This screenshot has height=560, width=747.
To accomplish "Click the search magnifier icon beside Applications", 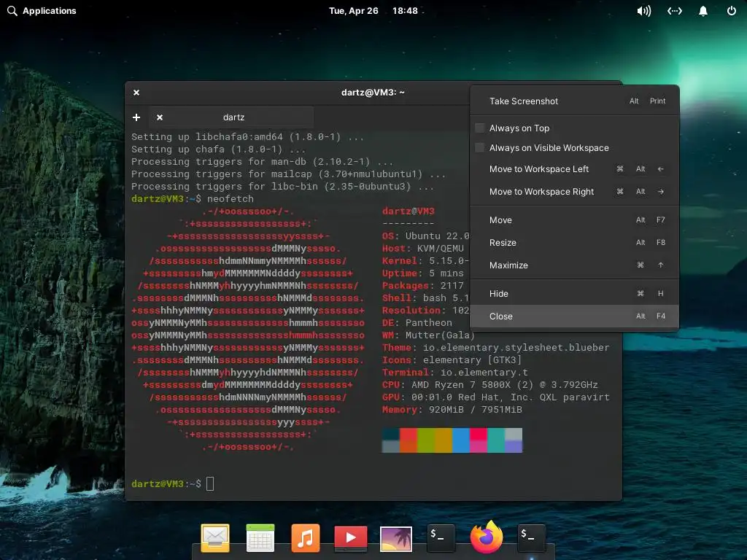I will click(12, 10).
